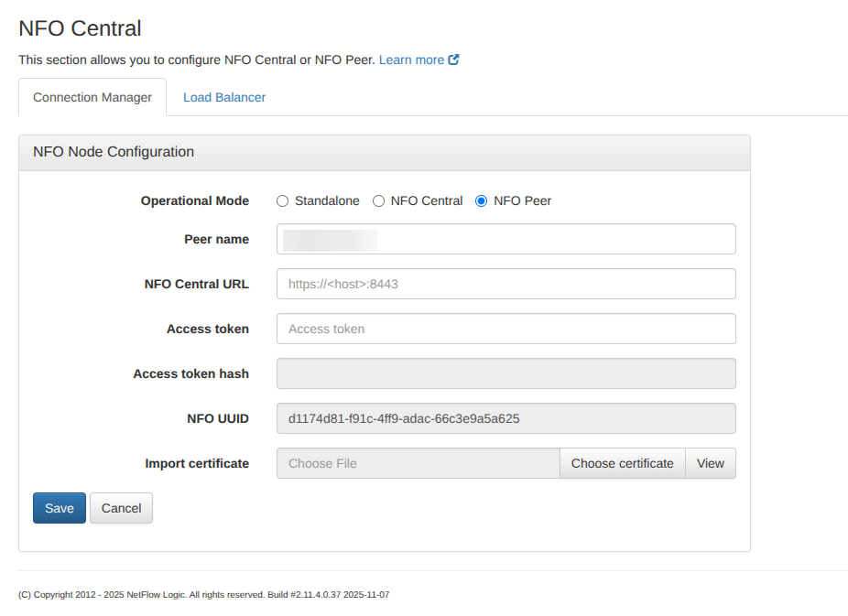This screenshot has height=616, width=848.
Task: View the imported certificate
Action: 710,463
